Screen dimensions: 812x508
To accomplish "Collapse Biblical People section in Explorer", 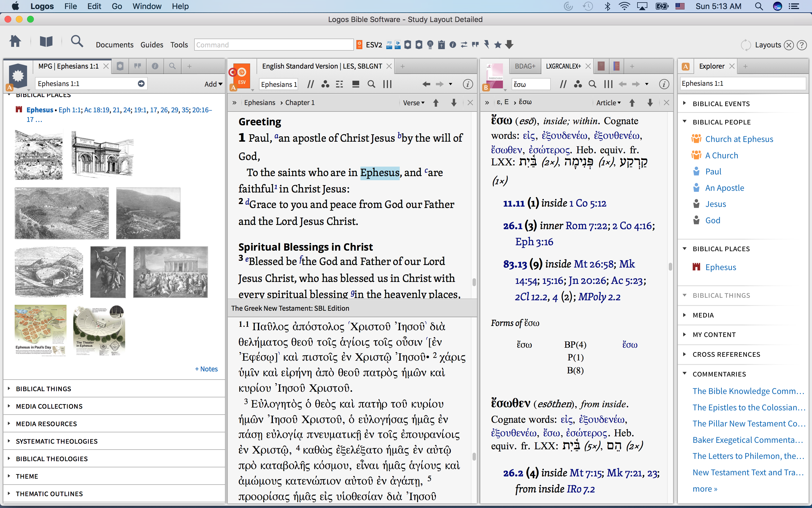I will click(685, 122).
